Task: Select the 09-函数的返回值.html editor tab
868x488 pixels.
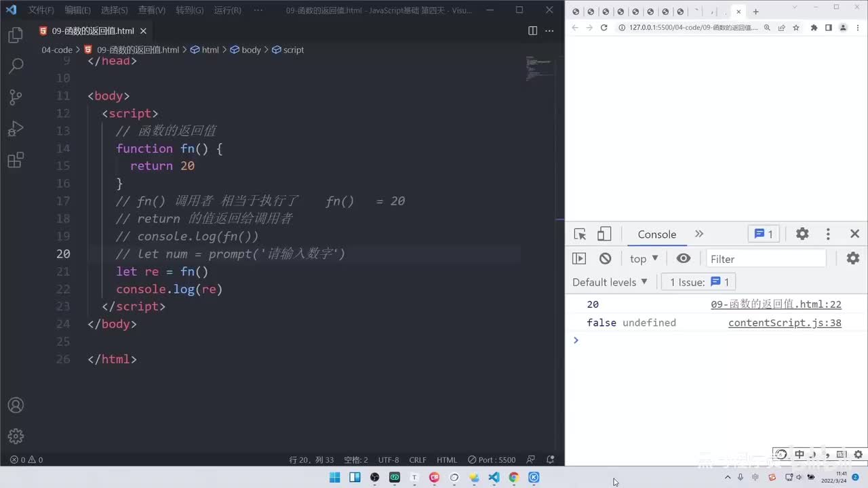Action: [94, 30]
